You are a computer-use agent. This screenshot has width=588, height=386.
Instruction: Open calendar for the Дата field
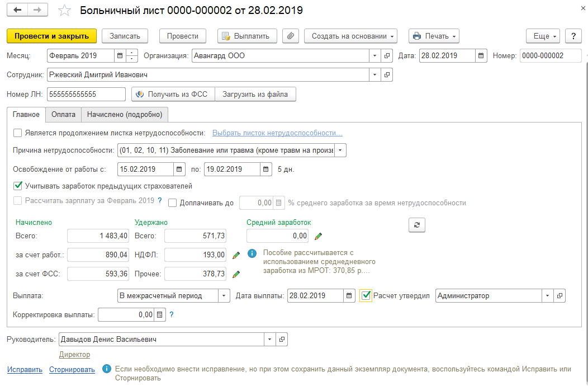click(481, 55)
